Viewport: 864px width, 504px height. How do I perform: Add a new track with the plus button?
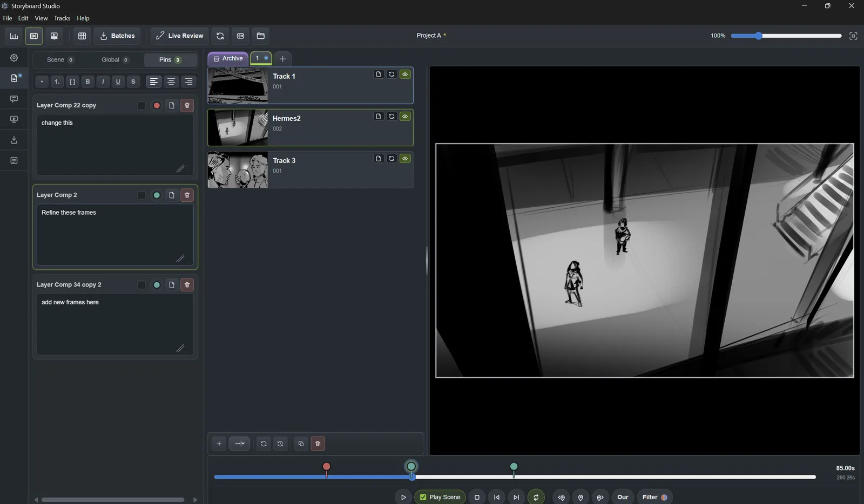coord(219,444)
